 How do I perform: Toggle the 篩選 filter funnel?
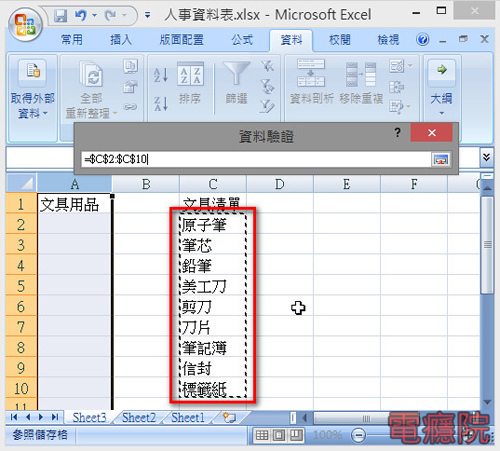(x=236, y=83)
